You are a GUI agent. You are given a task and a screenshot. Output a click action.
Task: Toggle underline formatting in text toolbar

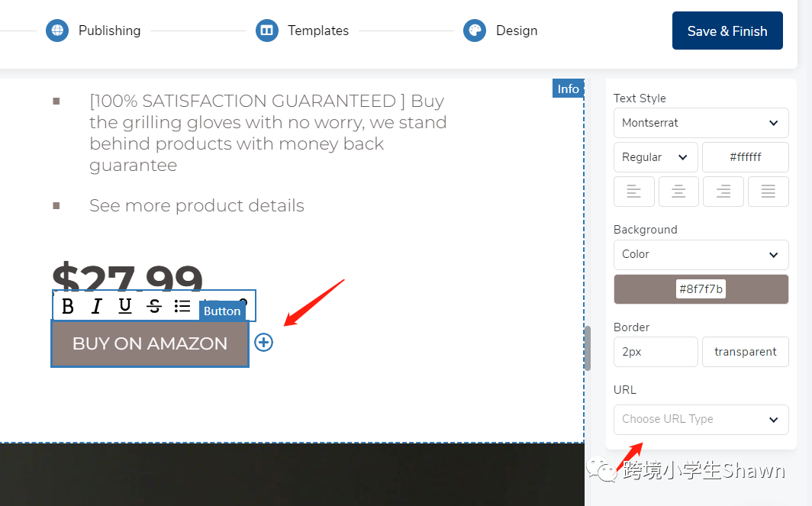pos(125,306)
